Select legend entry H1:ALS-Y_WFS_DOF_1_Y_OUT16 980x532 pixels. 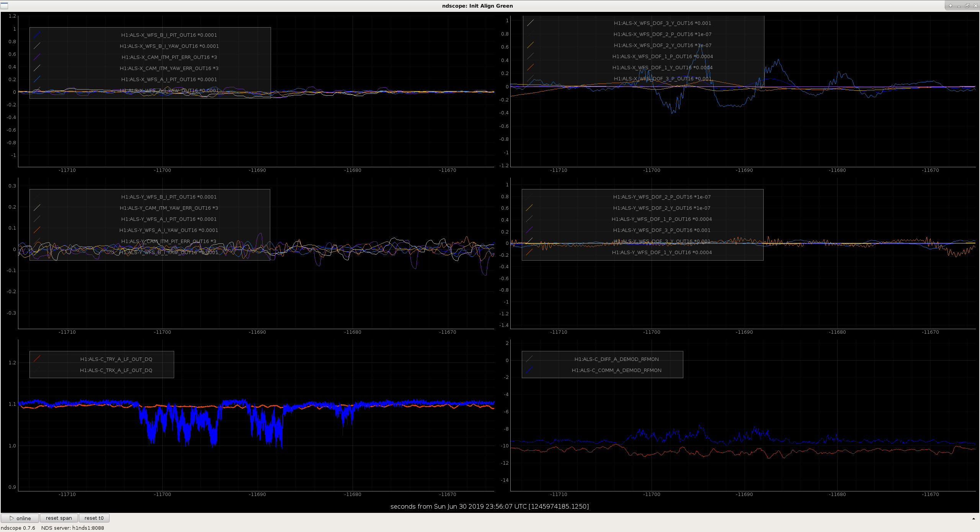[662, 253]
